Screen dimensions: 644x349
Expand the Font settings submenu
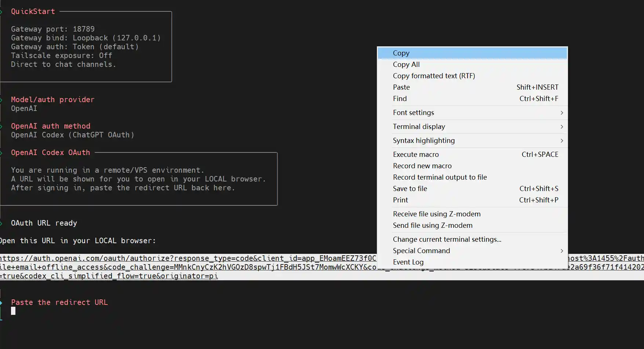413,112
